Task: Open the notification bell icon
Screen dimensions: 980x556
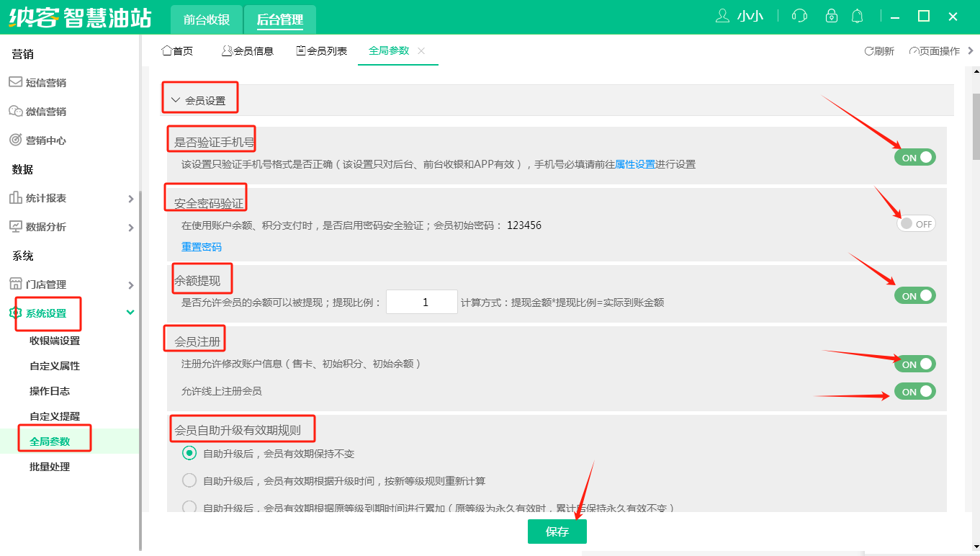Action: click(857, 16)
